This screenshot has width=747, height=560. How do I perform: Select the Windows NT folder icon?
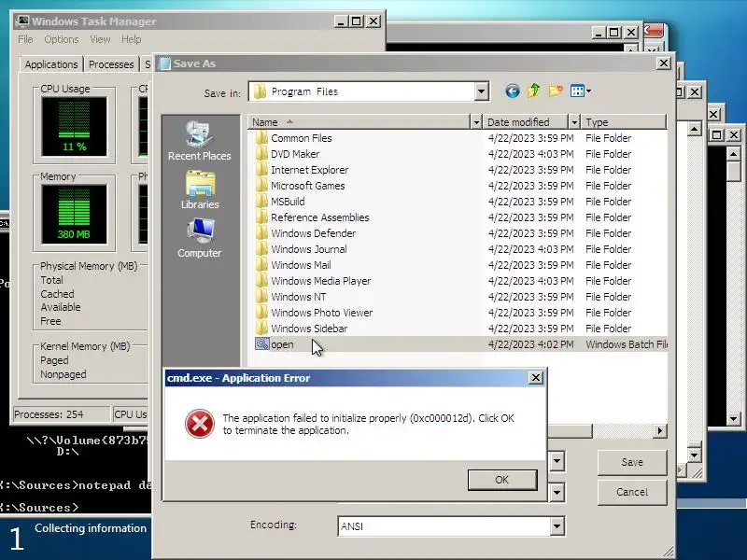261,297
